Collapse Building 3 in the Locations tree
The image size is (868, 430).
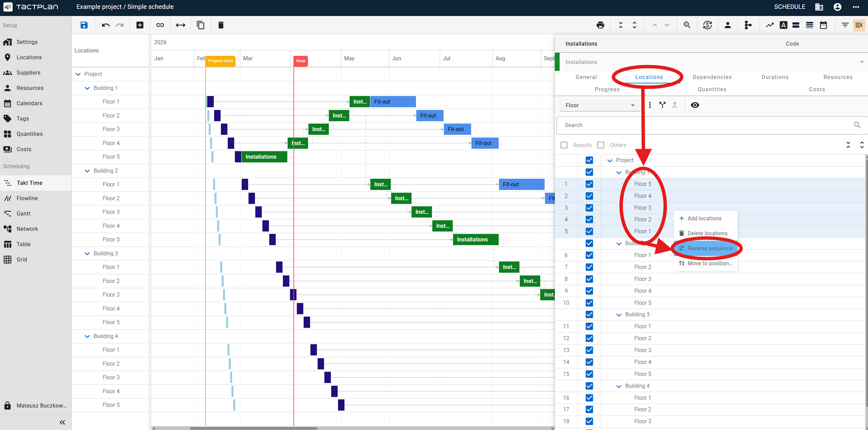point(87,253)
